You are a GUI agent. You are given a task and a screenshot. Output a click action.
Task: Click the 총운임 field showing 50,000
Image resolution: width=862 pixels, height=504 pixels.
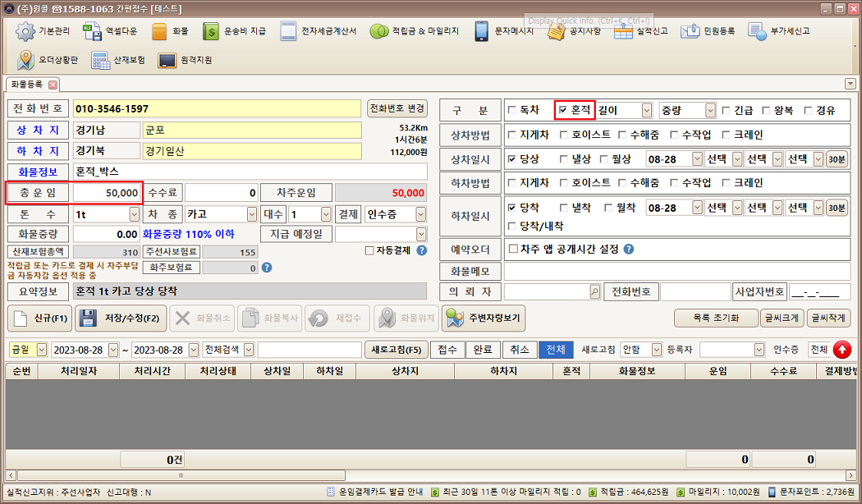tap(108, 193)
